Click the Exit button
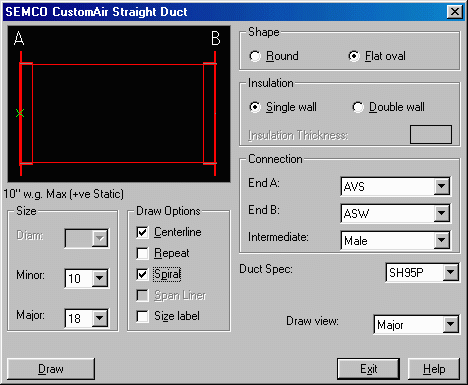468x385 pixels. click(368, 369)
